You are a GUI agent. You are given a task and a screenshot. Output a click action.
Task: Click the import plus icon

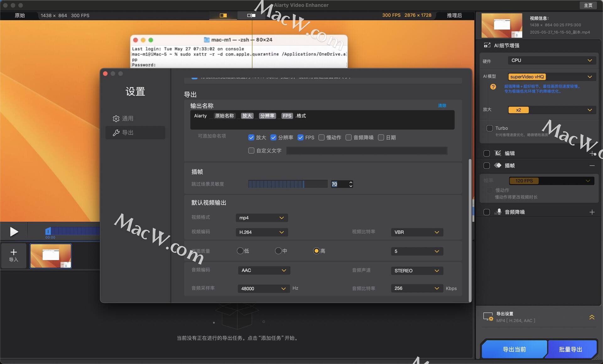coord(14,252)
